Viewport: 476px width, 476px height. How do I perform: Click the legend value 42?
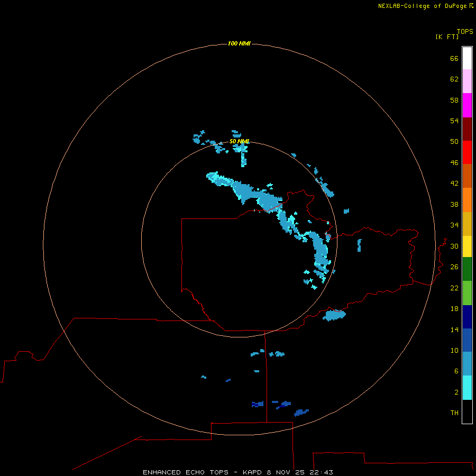click(454, 184)
